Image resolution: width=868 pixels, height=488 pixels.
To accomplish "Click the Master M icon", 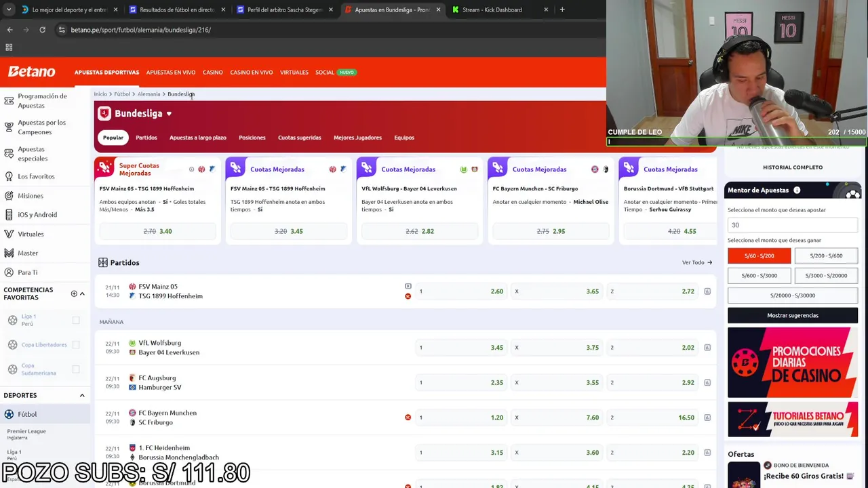I will [9, 253].
